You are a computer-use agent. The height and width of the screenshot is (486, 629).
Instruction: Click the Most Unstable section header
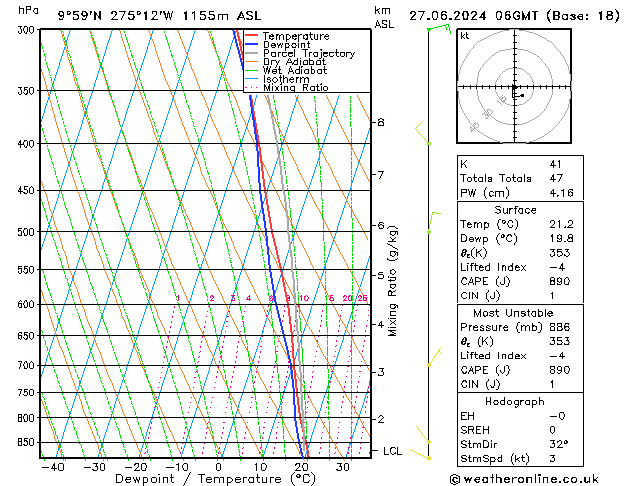coord(514,313)
